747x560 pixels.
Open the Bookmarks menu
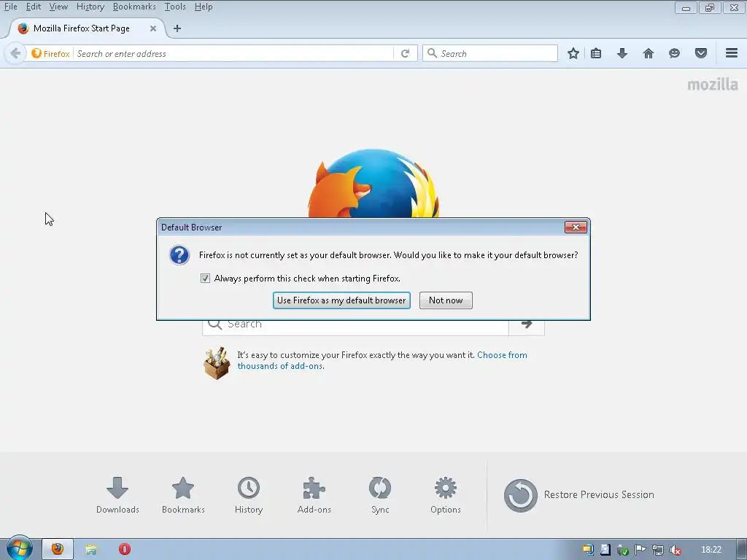click(x=134, y=7)
